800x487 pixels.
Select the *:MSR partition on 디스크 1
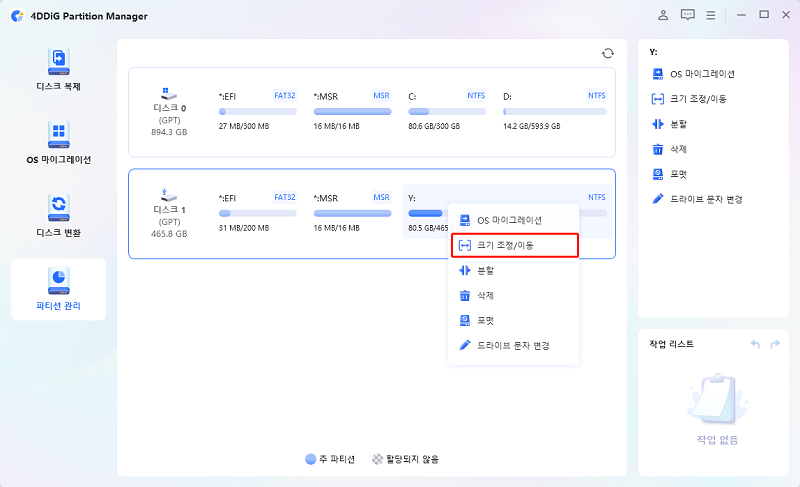[x=352, y=213]
